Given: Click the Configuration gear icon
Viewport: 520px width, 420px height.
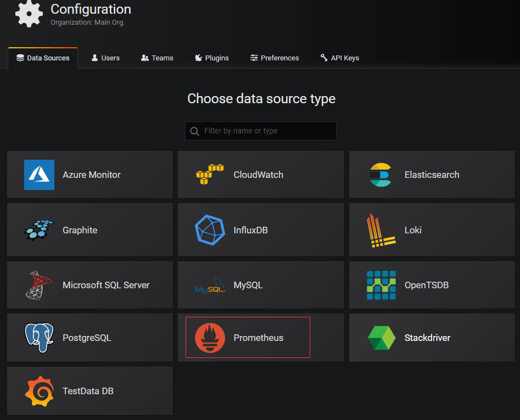Looking at the screenshot, I should pos(29,14).
